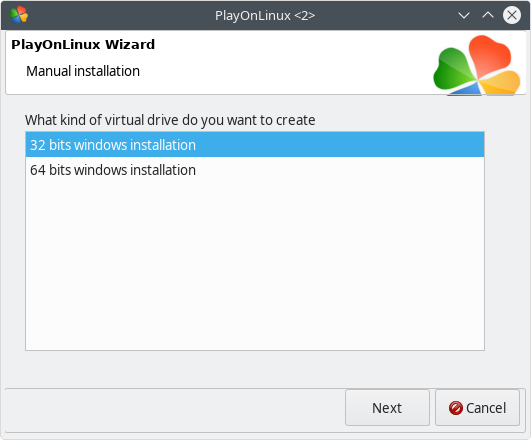The width and height of the screenshot is (531, 440).
Task: Click empty space inside the drive list
Action: tap(255, 264)
